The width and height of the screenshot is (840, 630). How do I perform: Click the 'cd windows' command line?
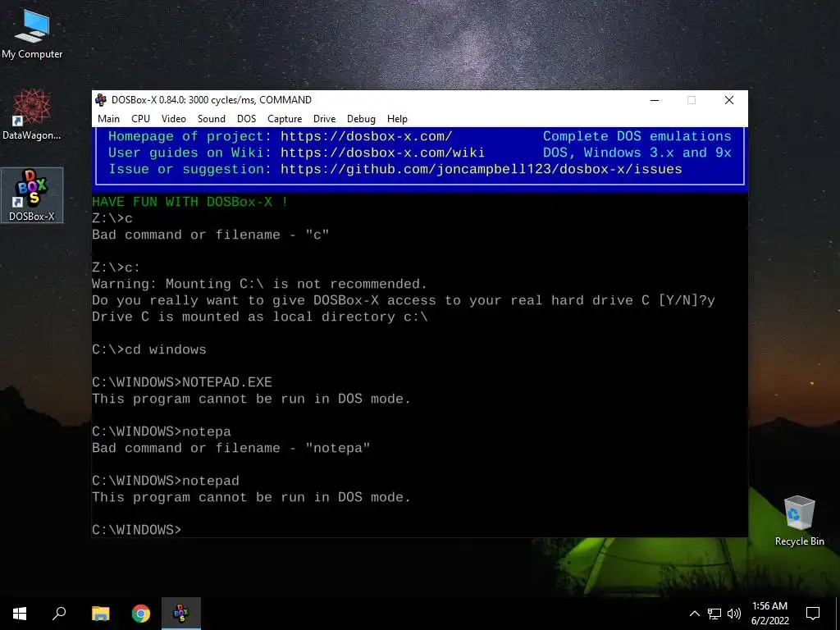(x=149, y=349)
